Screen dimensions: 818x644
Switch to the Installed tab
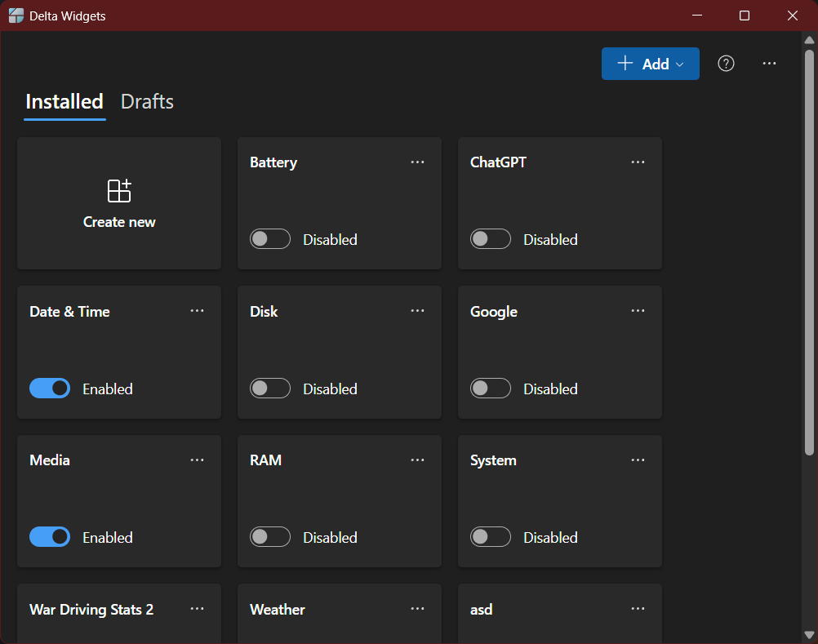pos(64,102)
